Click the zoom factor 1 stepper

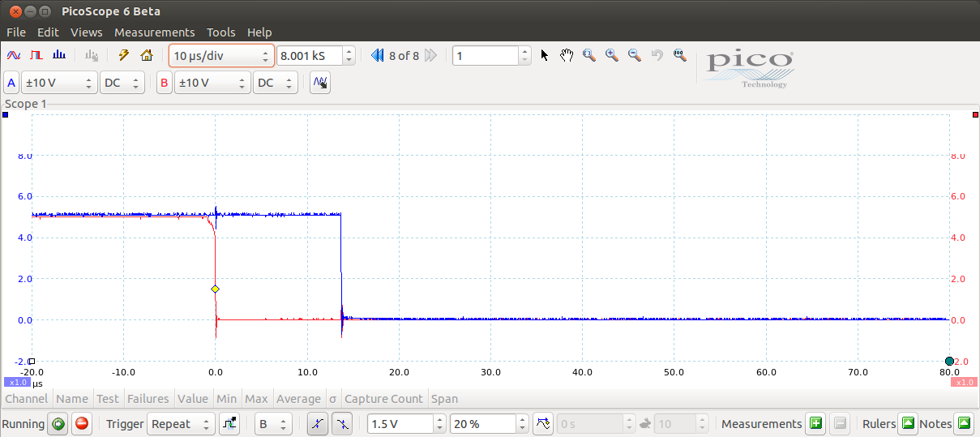tap(524, 56)
